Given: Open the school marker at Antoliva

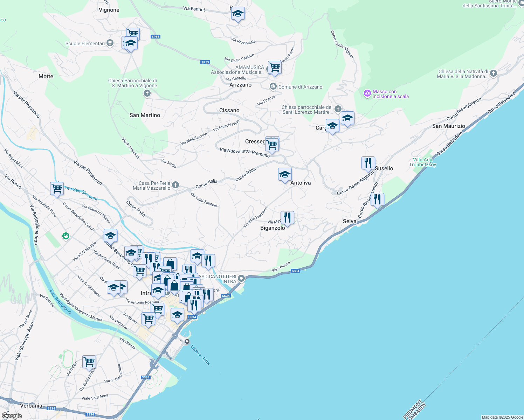Looking at the screenshot, I should [x=285, y=175].
